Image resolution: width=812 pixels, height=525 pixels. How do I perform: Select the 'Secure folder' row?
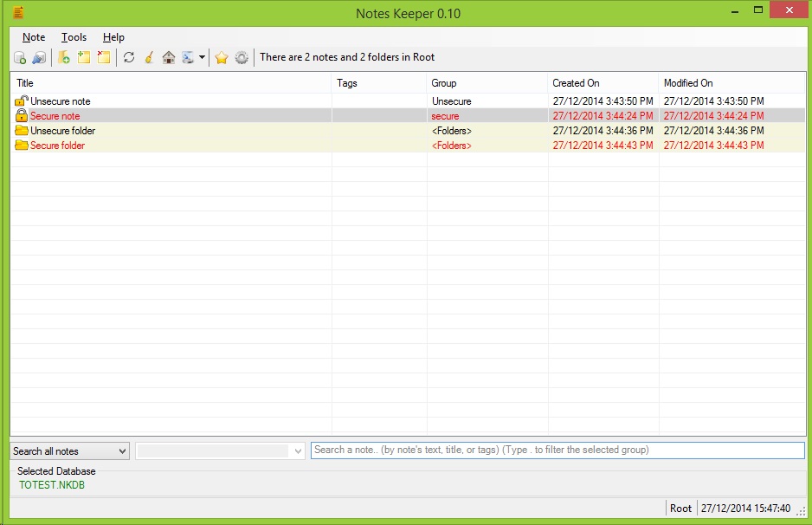tap(57, 146)
